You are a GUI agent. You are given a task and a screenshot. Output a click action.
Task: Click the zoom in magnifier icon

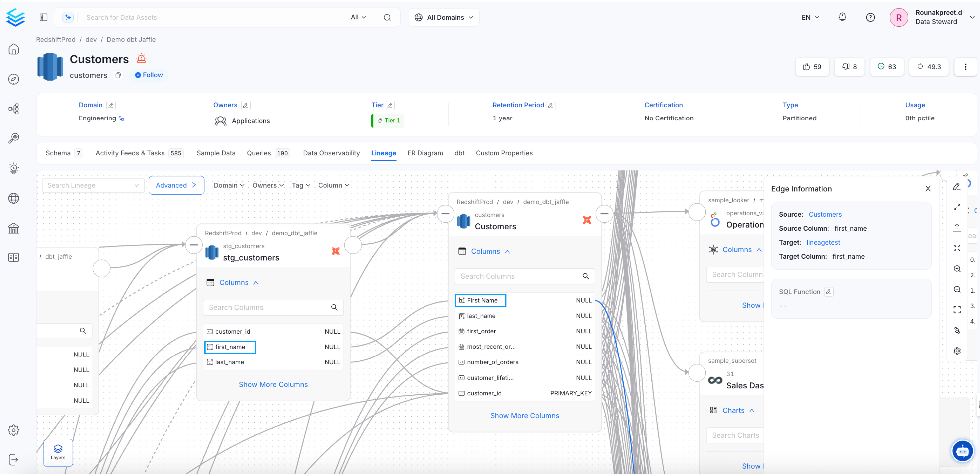957,269
